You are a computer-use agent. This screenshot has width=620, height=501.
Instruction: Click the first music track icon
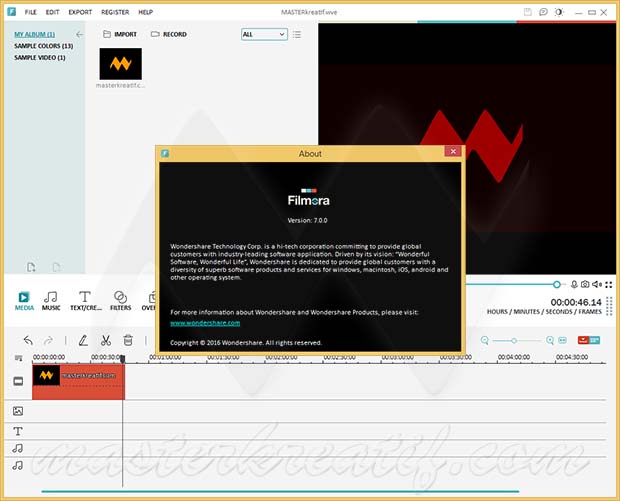17,448
